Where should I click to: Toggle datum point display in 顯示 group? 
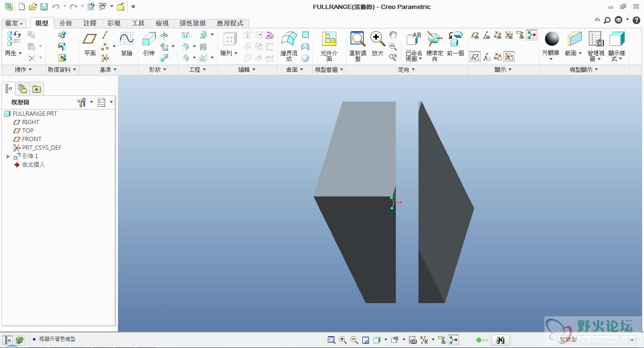coord(498,35)
